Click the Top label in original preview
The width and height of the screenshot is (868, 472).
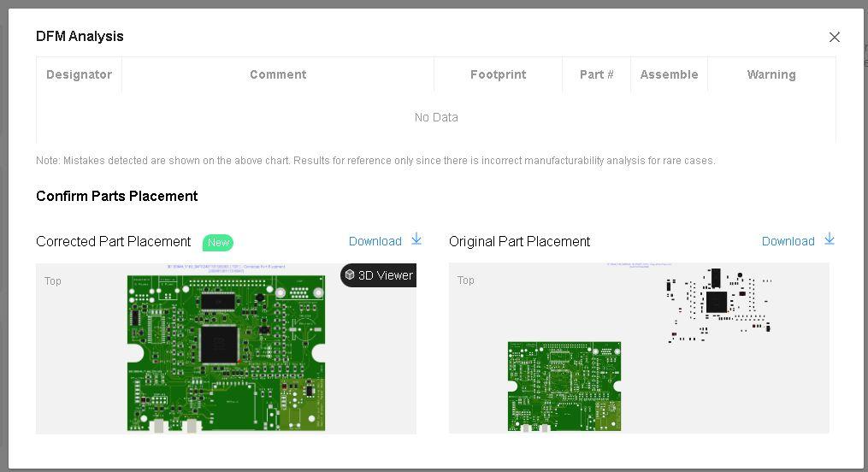[466, 280]
